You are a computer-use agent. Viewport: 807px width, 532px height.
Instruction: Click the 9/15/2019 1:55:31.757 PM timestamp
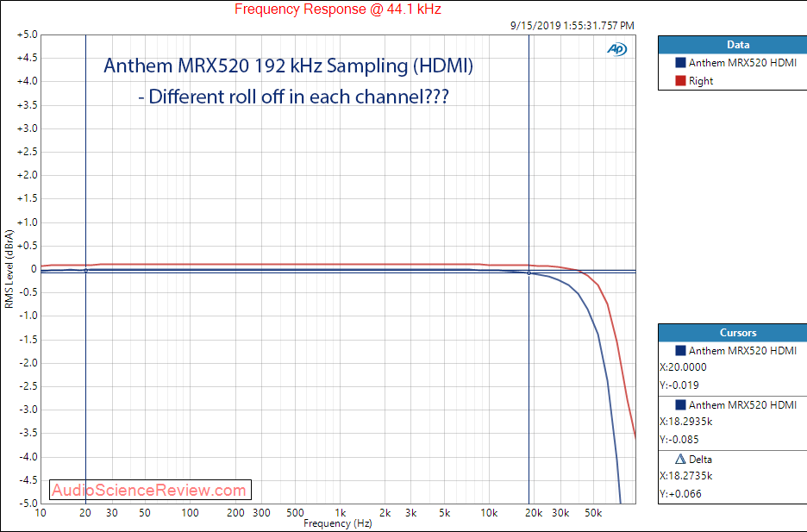pyautogui.click(x=572, y=25)
